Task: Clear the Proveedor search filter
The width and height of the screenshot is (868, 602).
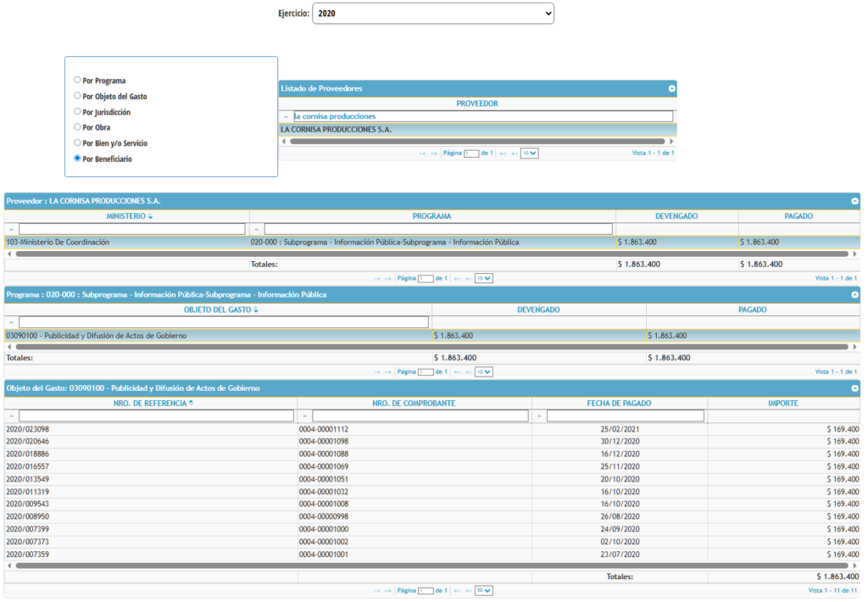Action: pyautogui.click(x=287, y=116)
